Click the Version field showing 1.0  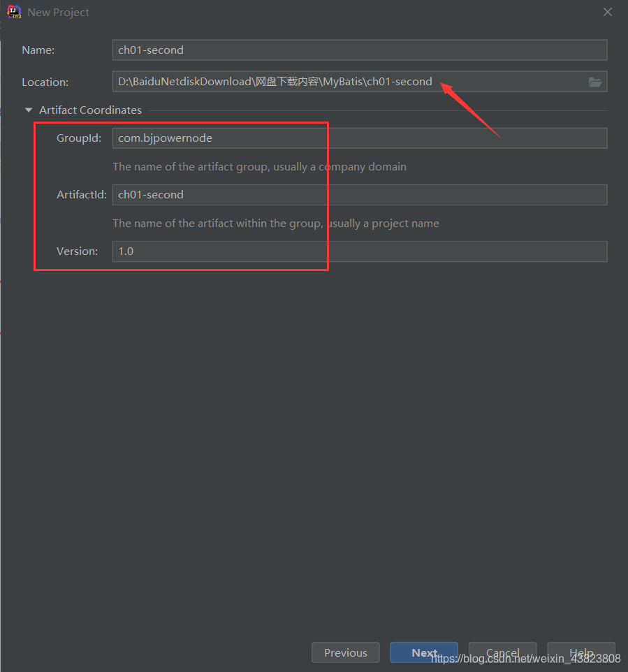359,251
